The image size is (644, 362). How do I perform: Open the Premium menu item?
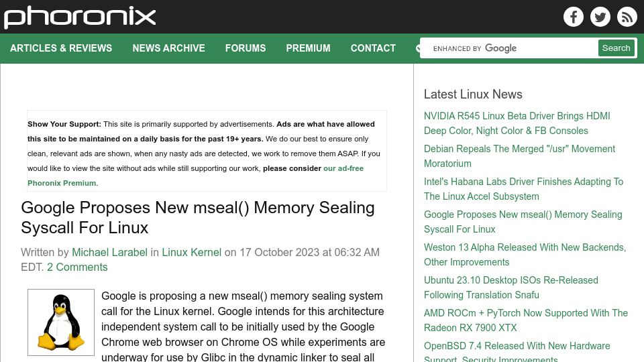(308, 48)
